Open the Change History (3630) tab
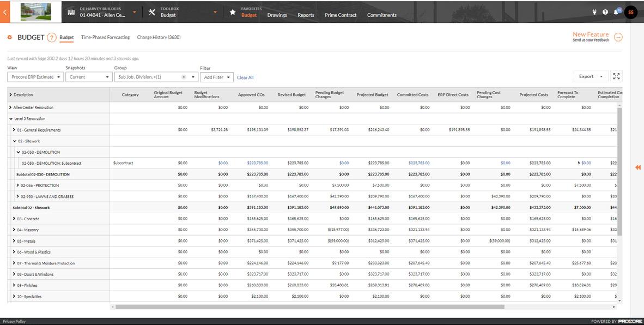Image resolution: width=644 pixels, height=325 pixels. (159, 38)
